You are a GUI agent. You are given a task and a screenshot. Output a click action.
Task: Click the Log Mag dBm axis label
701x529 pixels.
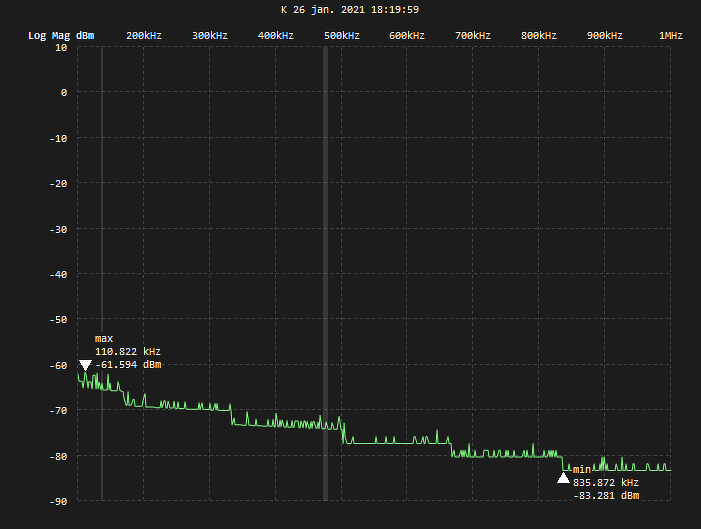point(61,35)
